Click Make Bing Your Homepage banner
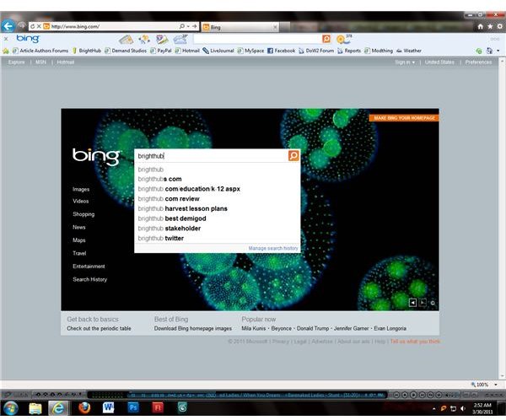 click(404, 118)
